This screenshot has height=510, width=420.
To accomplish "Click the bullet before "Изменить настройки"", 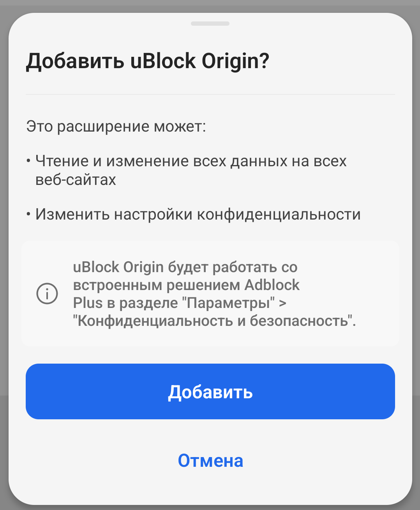I will tap(28, 214).
